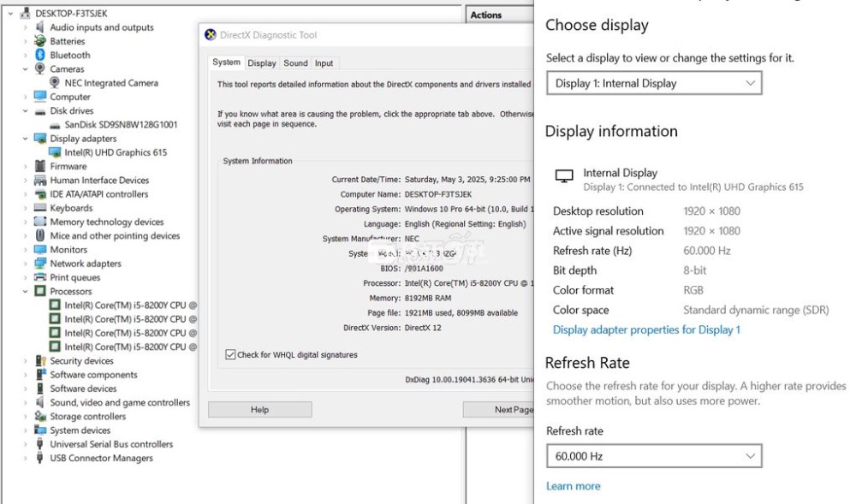Click the Network adapters category icon

(40, 264)
